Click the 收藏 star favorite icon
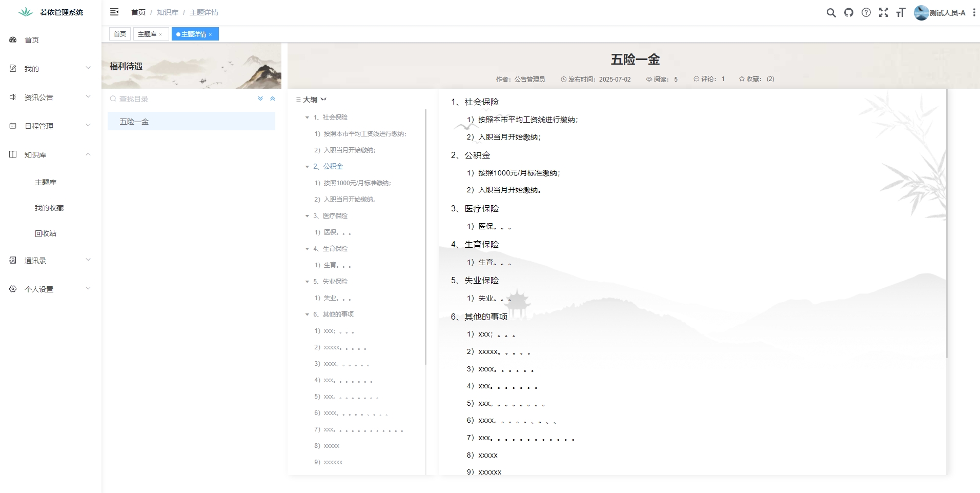 (742, 79)
